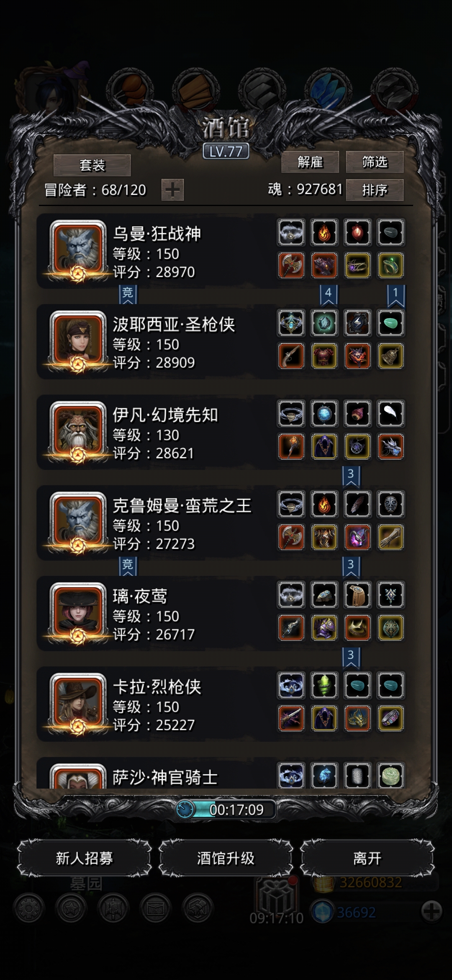Open the 排序 sort options
This screenshot has width=452, height=980.
click(x=375, y=190)
